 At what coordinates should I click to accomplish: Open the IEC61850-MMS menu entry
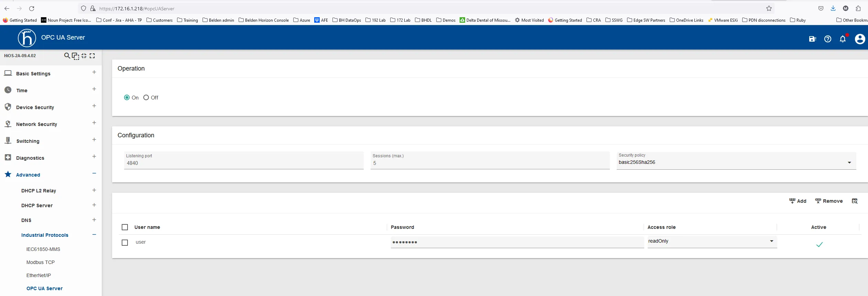tap(43, 249)
